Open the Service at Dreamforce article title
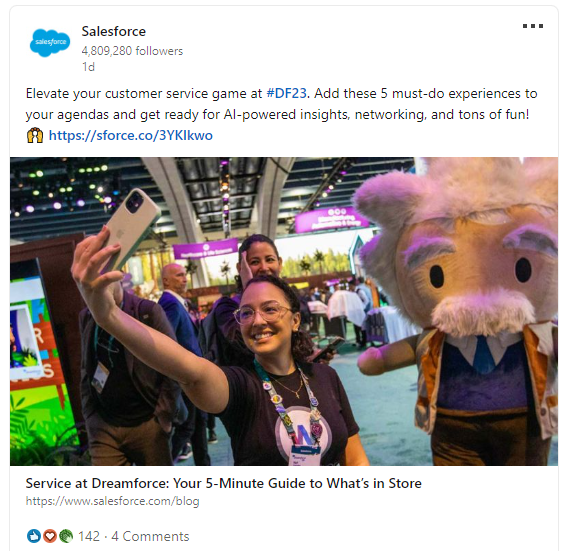 point(223,483)
